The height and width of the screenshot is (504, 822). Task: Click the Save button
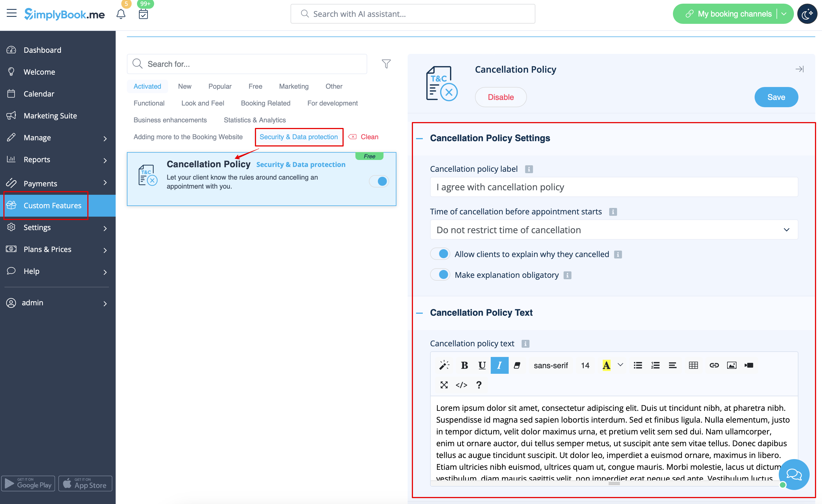pos(776,97)
